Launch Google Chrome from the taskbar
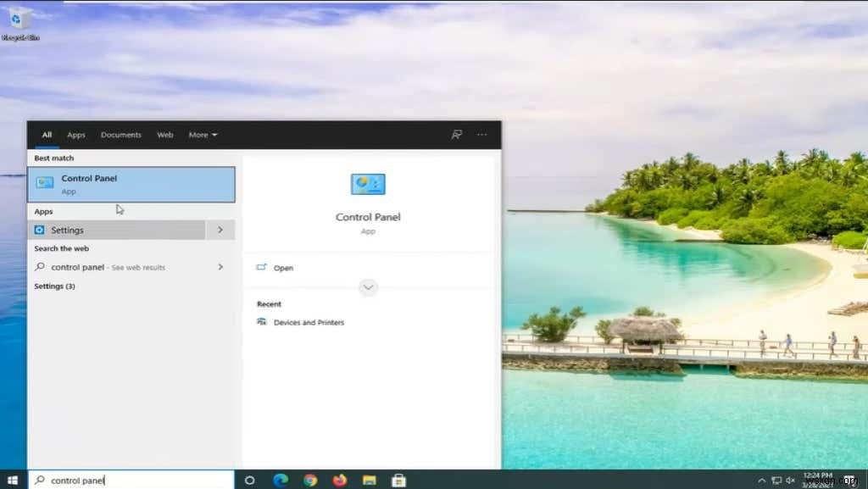 click(x=309, y=480)
